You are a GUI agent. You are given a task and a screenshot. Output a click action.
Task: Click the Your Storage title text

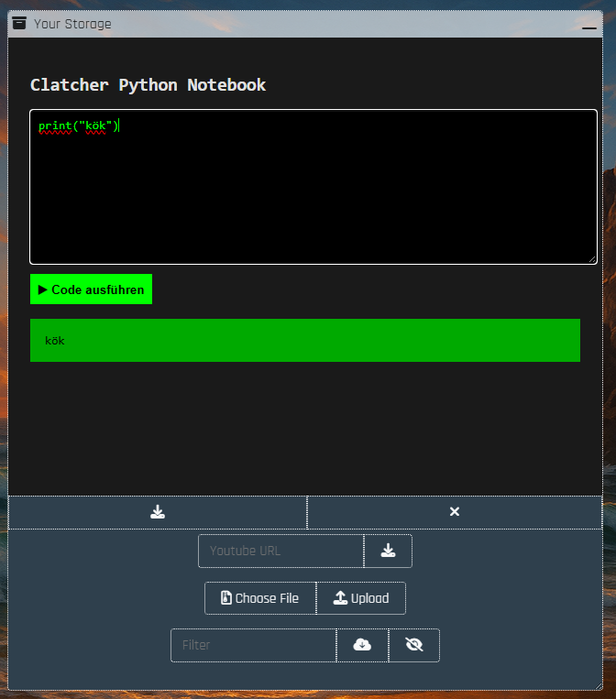[x=72, y=24]
